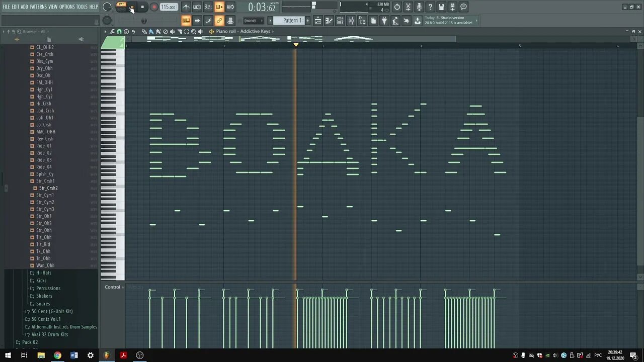Toggle typing keyboard to piano button
Viewport: 644px width, 362px height.
pyautogui.click(x=186, y=21)
